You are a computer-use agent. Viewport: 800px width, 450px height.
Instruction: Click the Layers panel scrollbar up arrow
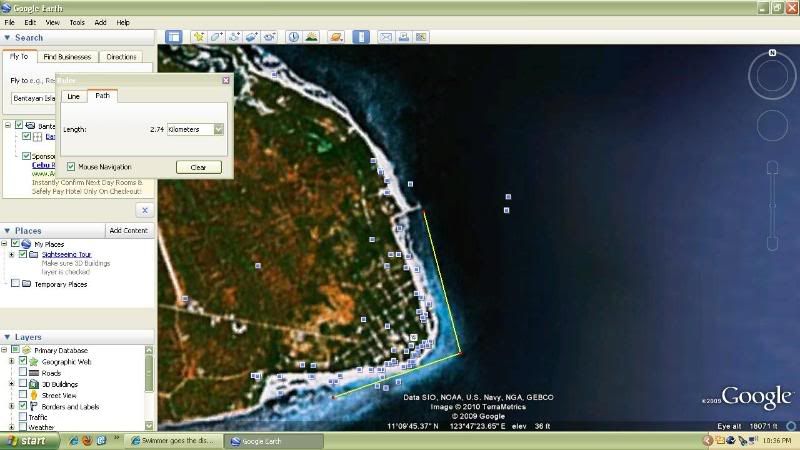149,350
